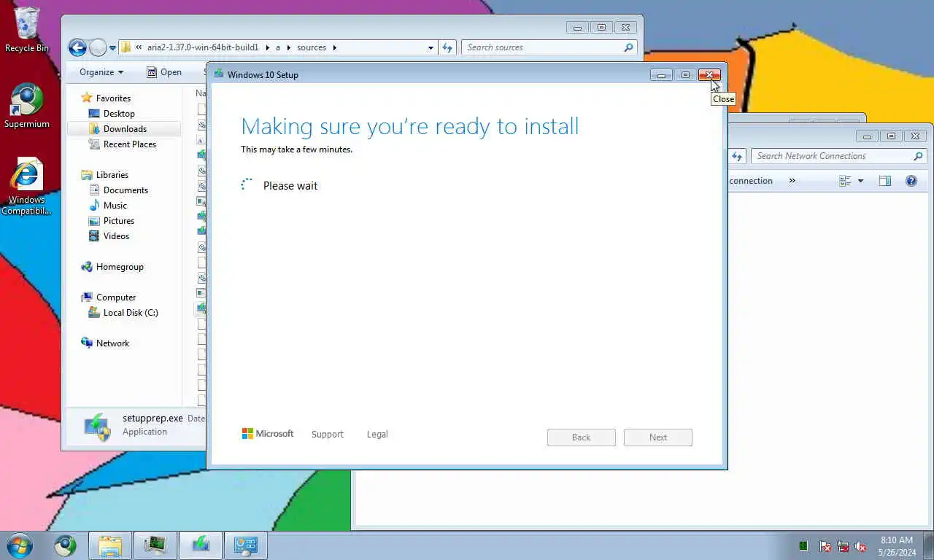This screenshot has height=560, width=934.
Task: Expand arrow after 'a' in breadcrumb
Action: point(288,47)
